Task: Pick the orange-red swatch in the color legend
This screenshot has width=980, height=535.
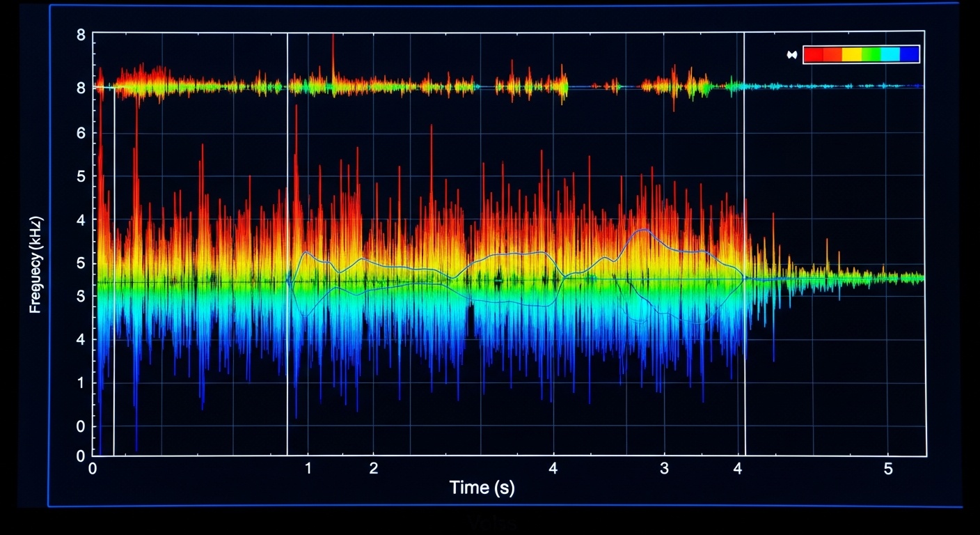Action: (x=832, y=54)
